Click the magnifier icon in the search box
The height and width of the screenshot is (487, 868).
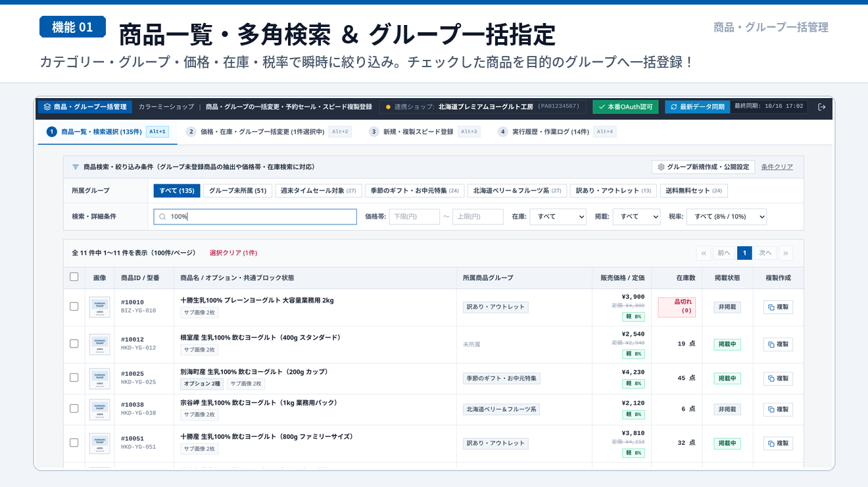[x=162, y=217]
